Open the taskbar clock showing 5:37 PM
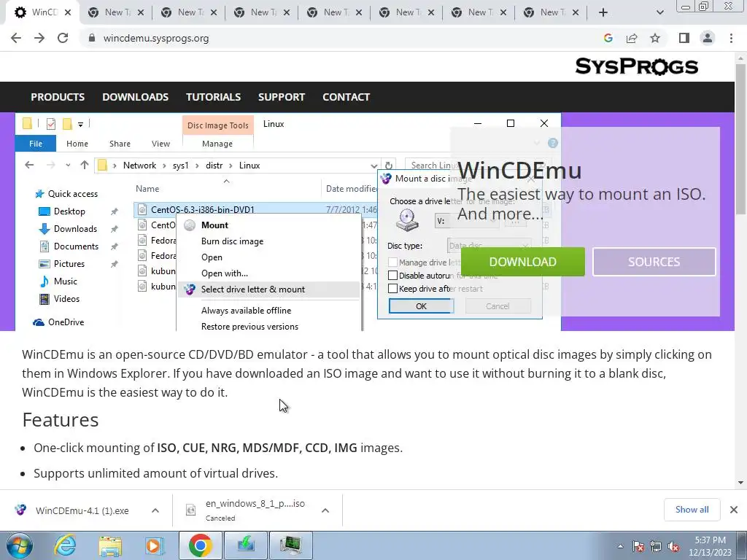This screenshot has height=560, width=747. (709, 546)
